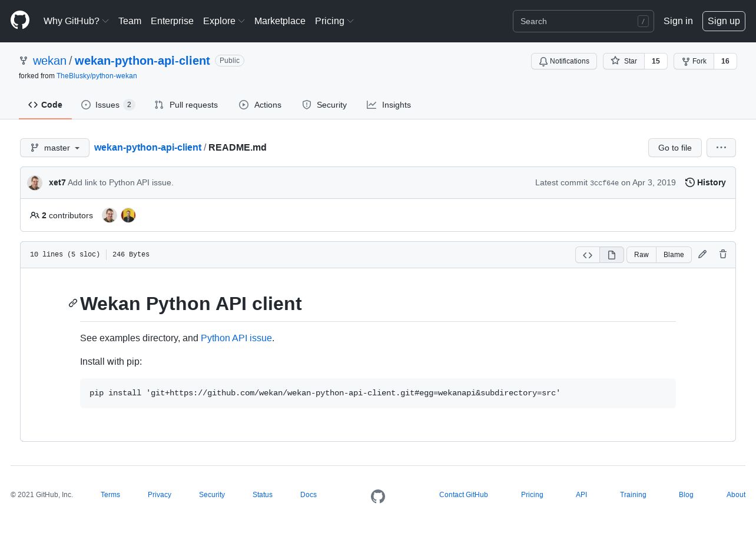This screenshot has height=533, width=756.
Task: Open the Training footer link
Action: (x=633, y=495)
